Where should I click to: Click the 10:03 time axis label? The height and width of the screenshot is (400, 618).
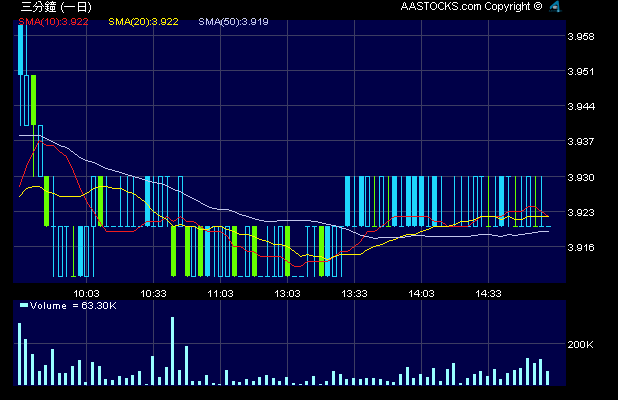86,294
